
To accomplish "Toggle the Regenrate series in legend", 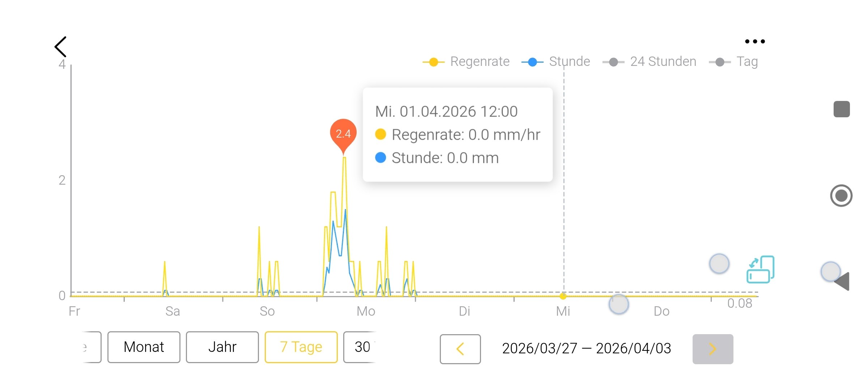I will 467,62.
